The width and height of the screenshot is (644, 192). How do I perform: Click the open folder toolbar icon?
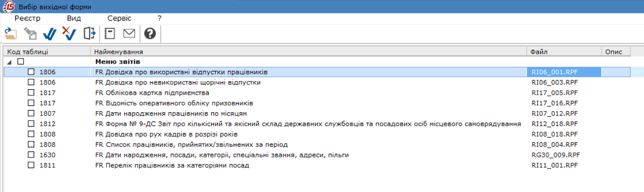11,34
